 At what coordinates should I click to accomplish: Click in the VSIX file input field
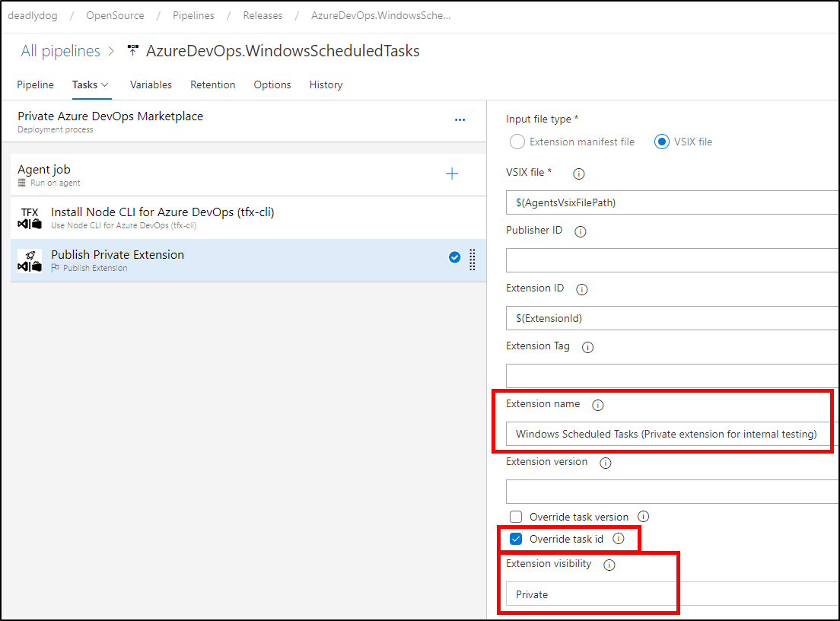[673, 202]
